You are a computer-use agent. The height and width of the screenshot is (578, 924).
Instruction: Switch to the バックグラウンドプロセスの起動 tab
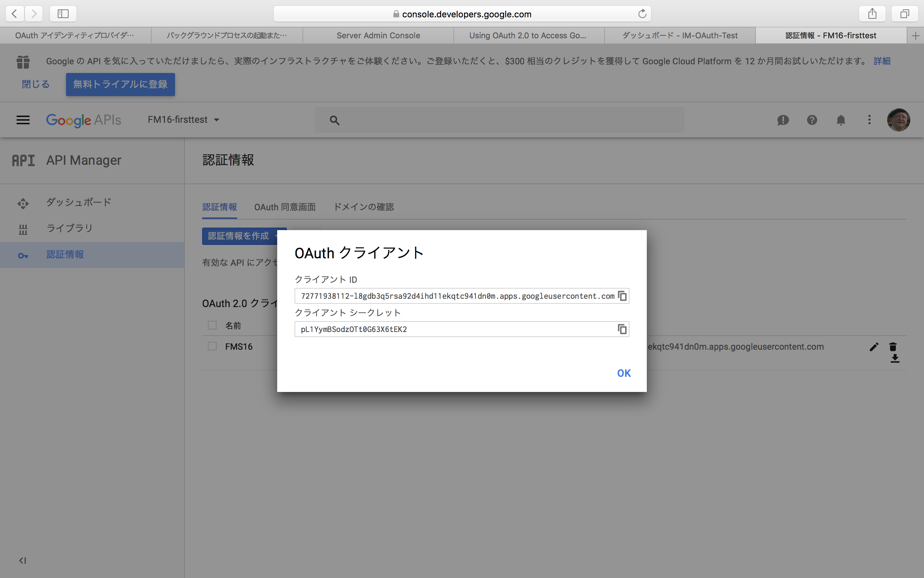pyautogui.click(x=227, y=35)
